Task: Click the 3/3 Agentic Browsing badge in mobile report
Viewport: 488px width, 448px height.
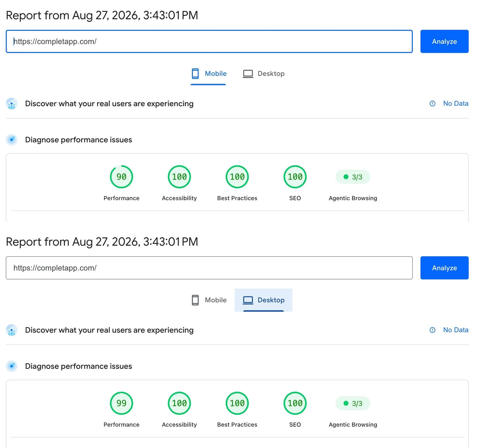Action: [353, 177]
